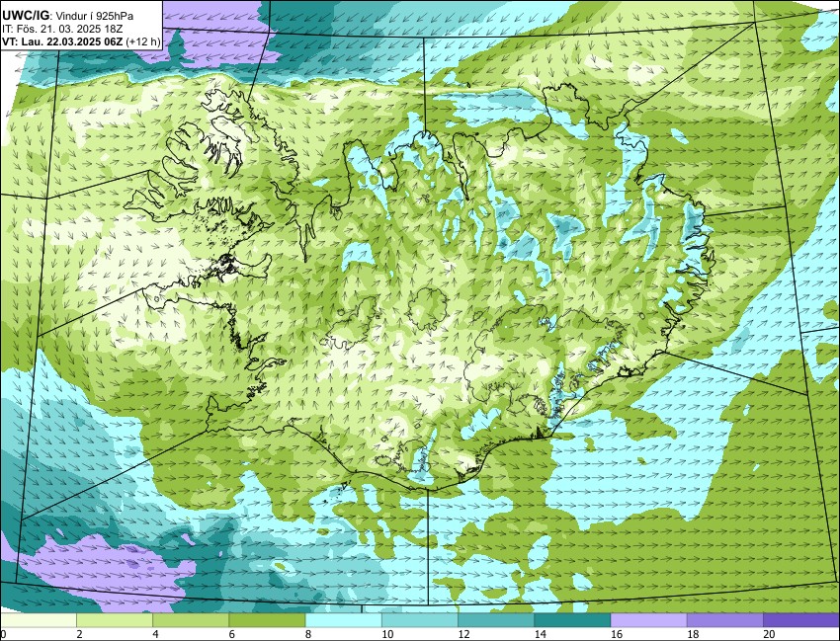This screenshot has height=641, width=840.
Task: Click the 12–14 legend color swatch
Action: [x=496, y=620]
